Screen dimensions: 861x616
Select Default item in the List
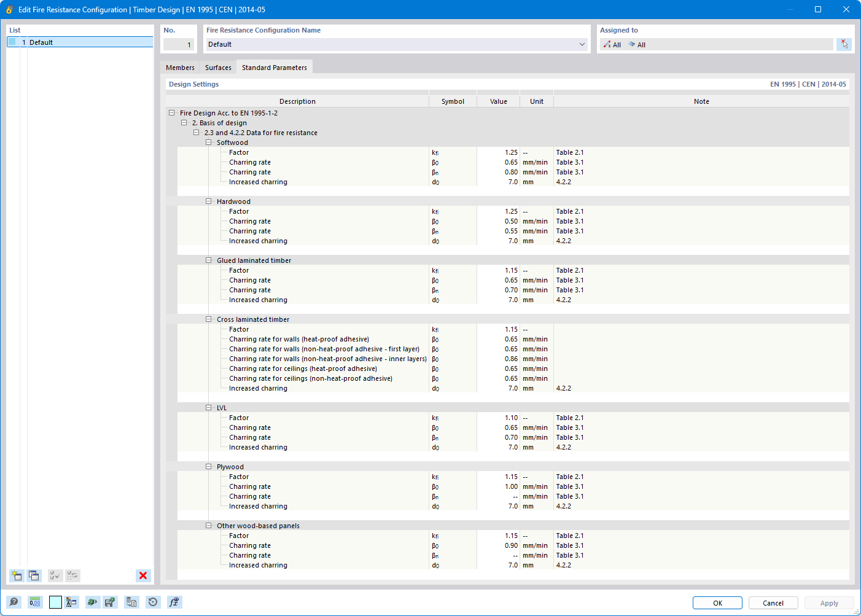[x=80, y=42]
